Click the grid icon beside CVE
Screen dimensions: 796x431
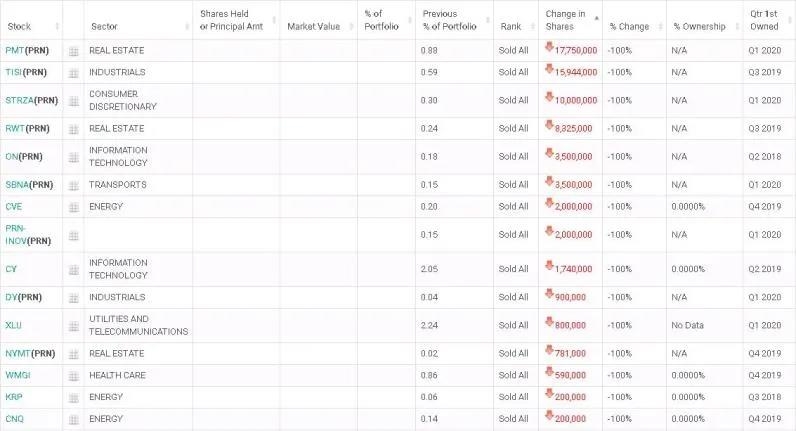74,206
